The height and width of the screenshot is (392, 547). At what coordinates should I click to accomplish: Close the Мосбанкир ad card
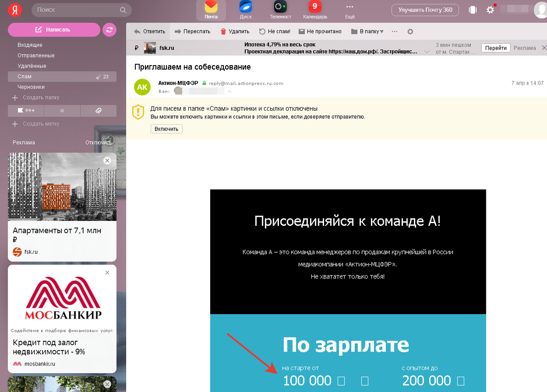(x=107, y=273)
